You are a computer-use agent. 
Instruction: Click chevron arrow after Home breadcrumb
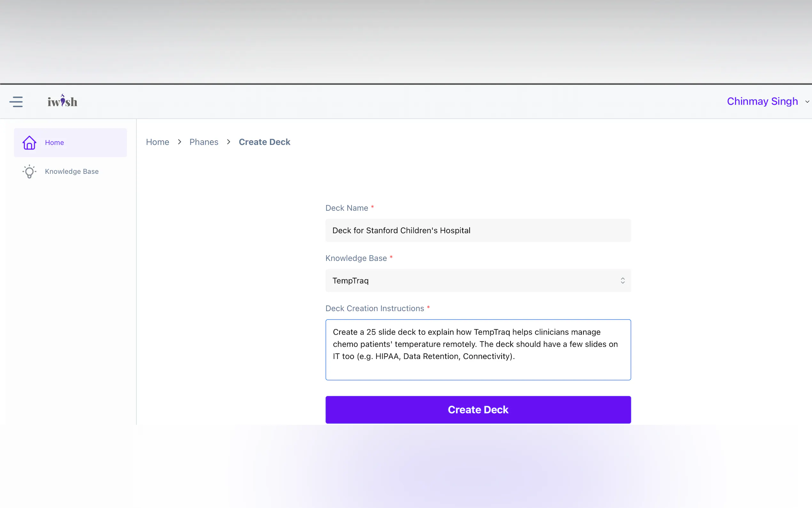click(180, 142)
